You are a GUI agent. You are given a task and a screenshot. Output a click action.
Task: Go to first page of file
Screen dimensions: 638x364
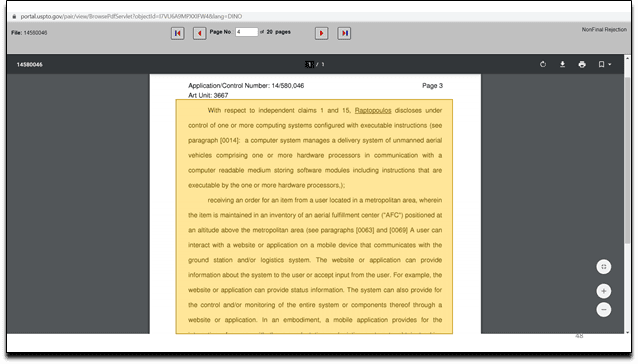tap(177, 33)
